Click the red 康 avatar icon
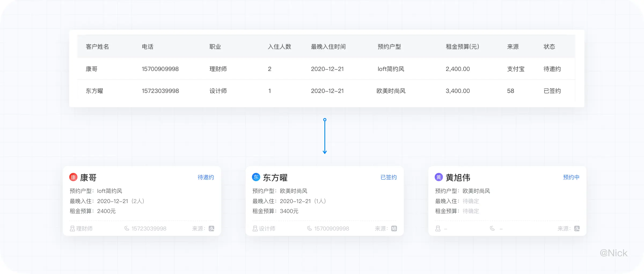Screen dimensions: 644x274 point(73,177)
